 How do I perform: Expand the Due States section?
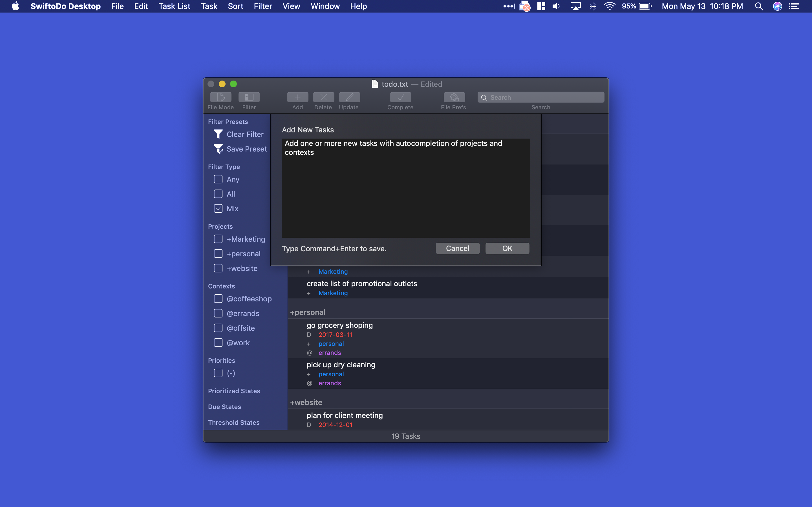click(x=225, y=407)
